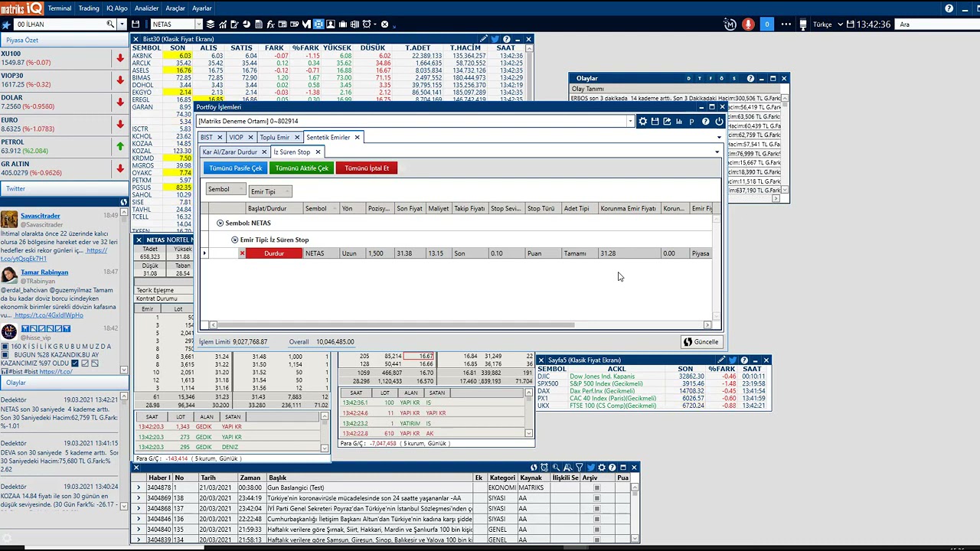This screenshot has height=551, width=980.
Task: Click the blue notification counter showing 0
Action: pyautogui.click(x=767, y=24)
